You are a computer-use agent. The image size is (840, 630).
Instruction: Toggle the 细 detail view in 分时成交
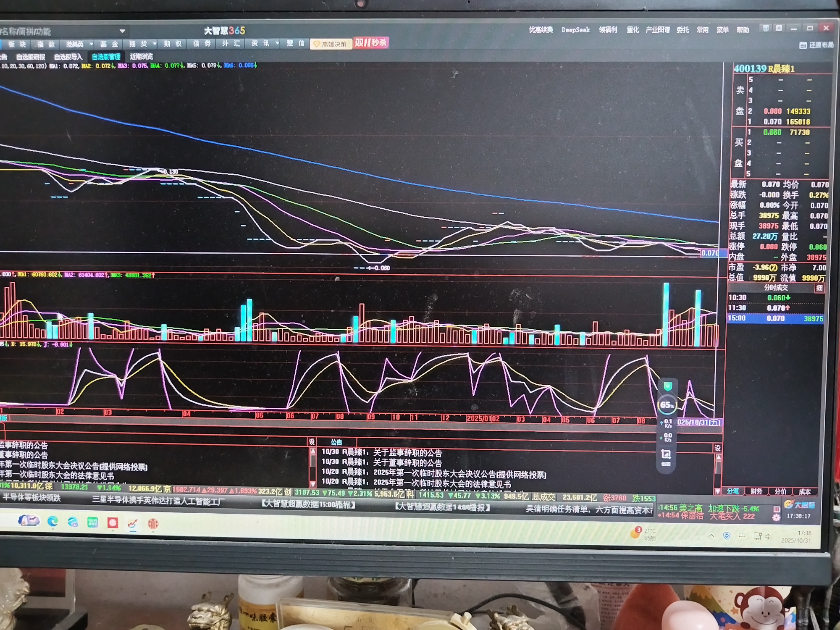tap(819, 288)
